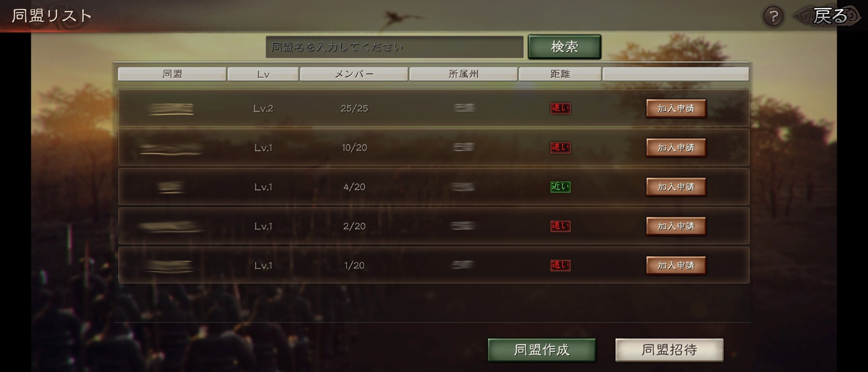
Task: Sort by the Lv column header
Action: pyautogui.click(x=263, y=74)
